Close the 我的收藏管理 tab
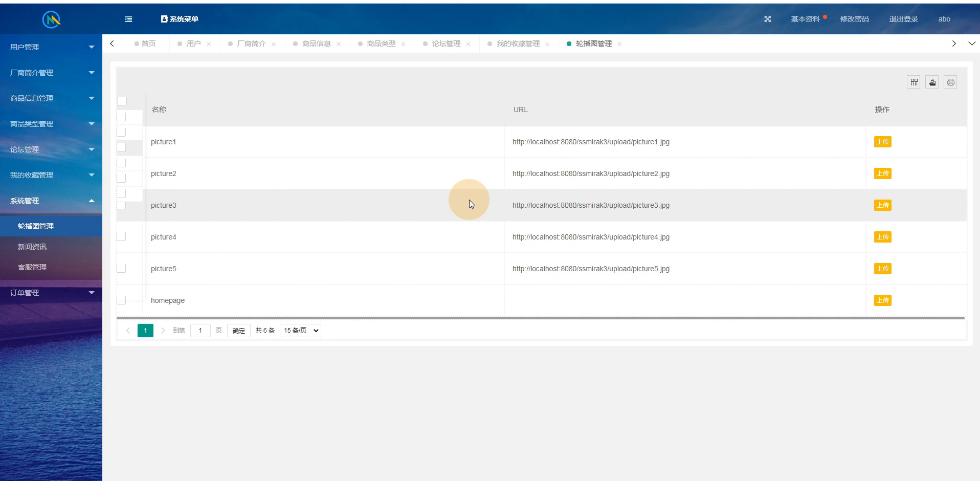This screenshot has height=481, width=980. (x=548, y=44)
